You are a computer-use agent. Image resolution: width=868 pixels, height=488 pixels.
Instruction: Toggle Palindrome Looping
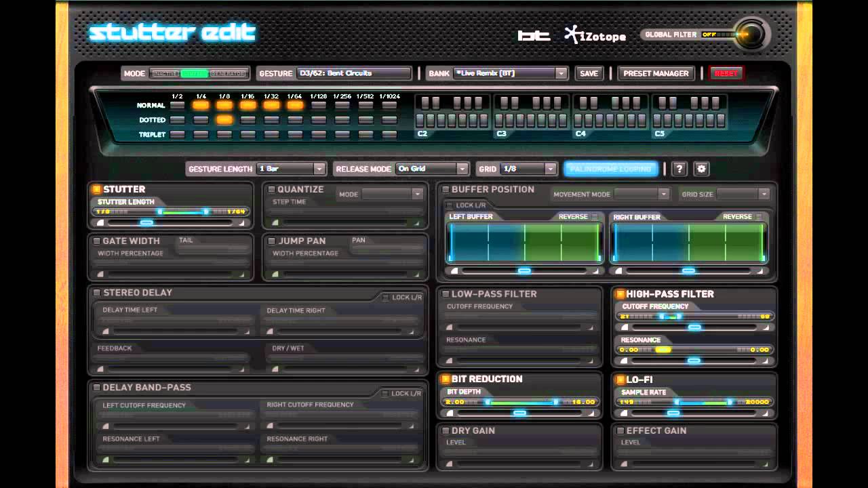pyautogui.click(x=611, y=169)
